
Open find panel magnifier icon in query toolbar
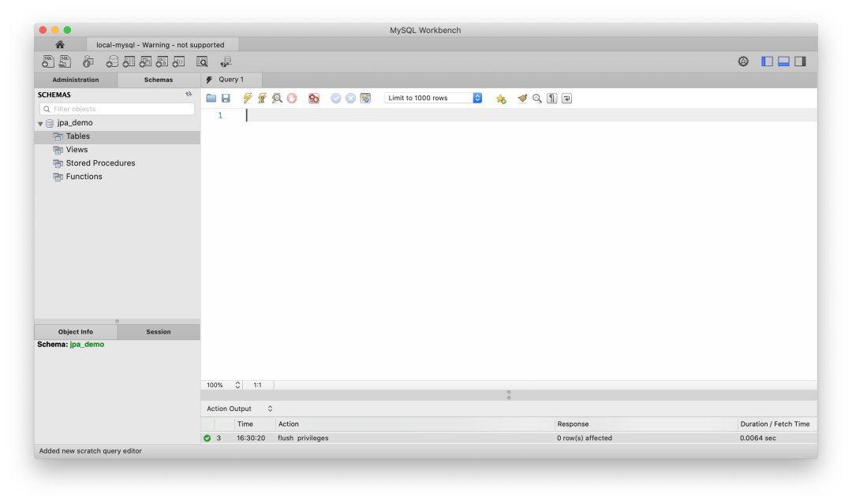(537, 98)
